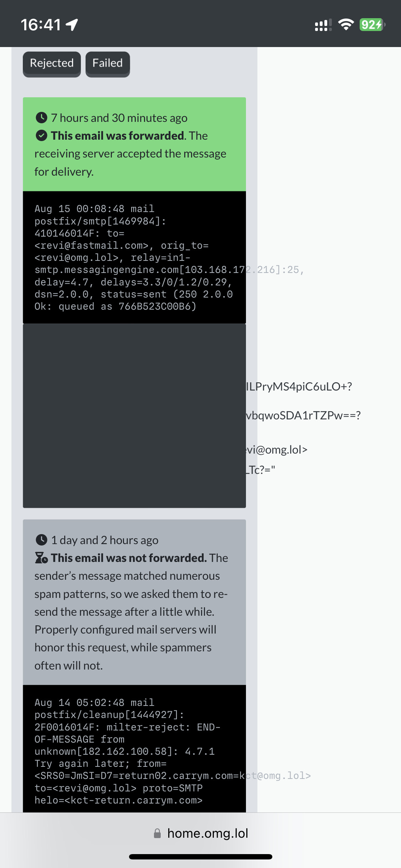Tap the overflowing vi@omg.lol text

click(277, 450)
